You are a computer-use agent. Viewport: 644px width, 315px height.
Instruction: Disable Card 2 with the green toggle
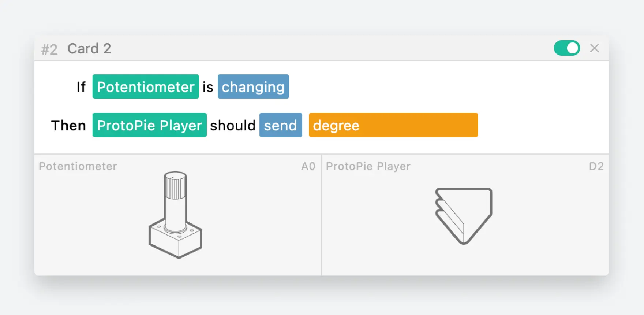point(567,48)
